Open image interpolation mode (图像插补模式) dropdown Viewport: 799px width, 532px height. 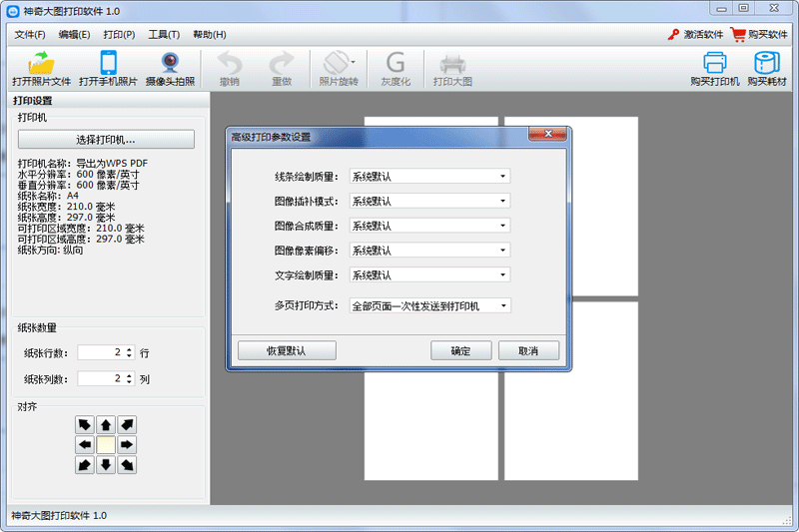pyautogui.click(x=429, y=201)
